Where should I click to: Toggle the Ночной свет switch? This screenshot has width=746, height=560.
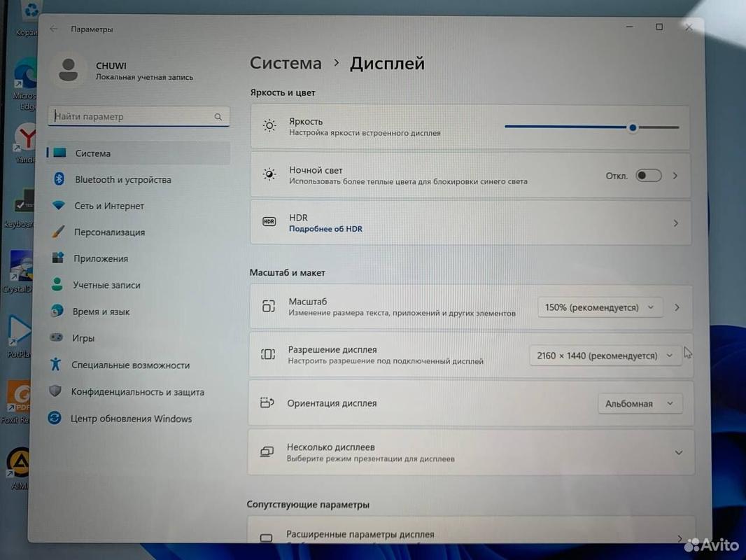tap(649, 176)
